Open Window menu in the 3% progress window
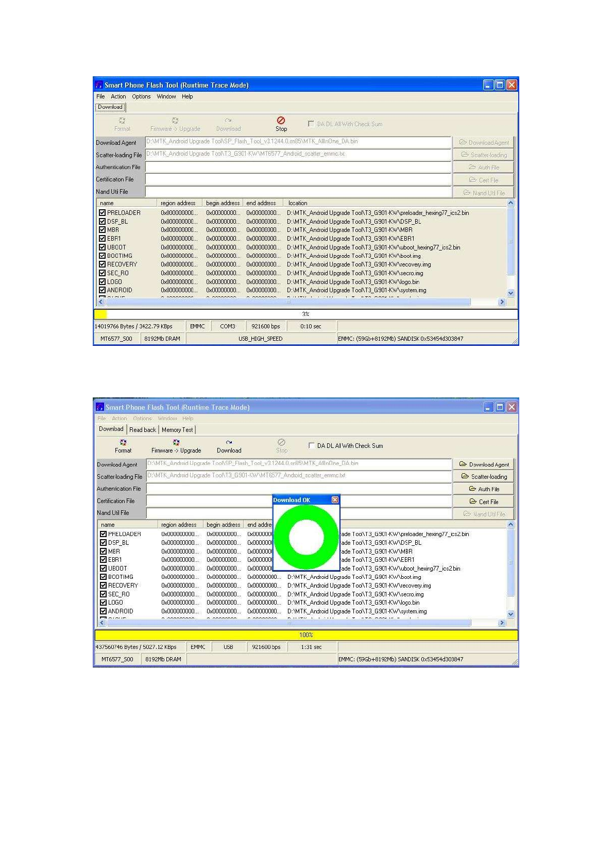 [166, 96]
